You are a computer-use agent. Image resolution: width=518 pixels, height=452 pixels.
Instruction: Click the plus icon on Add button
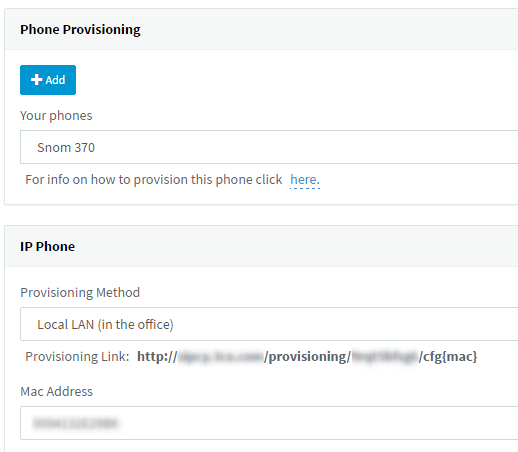36,80
